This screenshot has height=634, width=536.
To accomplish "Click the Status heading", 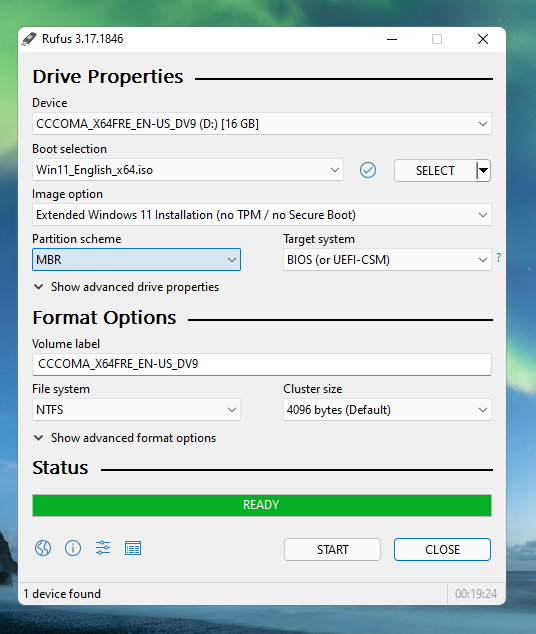I will (60, 468).
